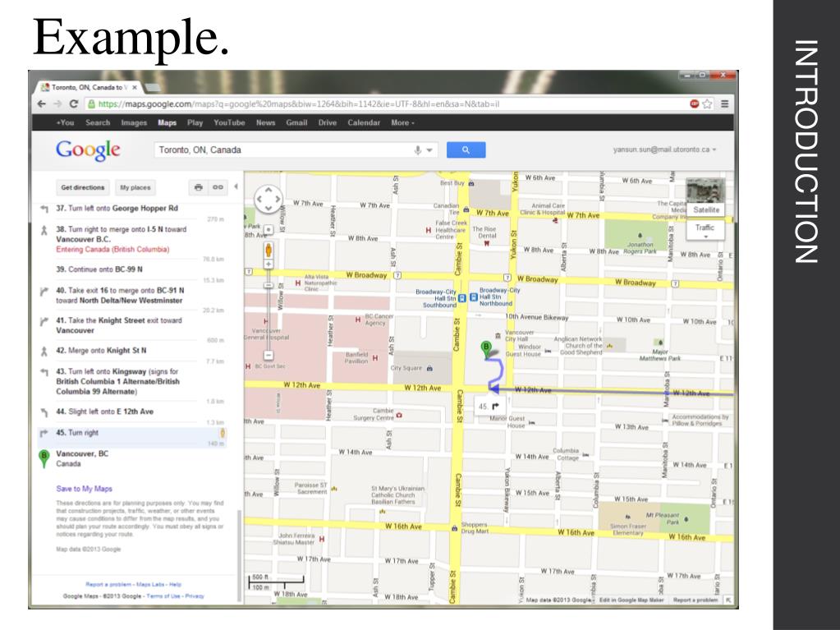Go back with the browser back arrow
The height and width of the screenshot is (630, 840).
click(x=42, y=104)
